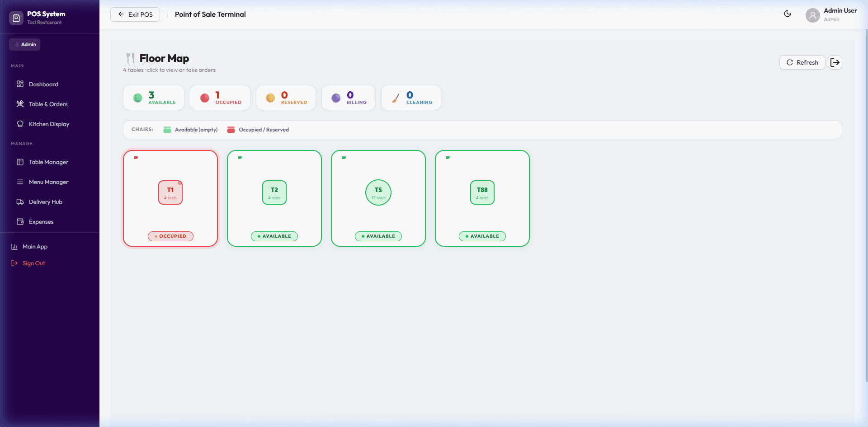Click the Admin User profile avatar
This screenshot has height=427, width=868.
(x=812, y=15)
